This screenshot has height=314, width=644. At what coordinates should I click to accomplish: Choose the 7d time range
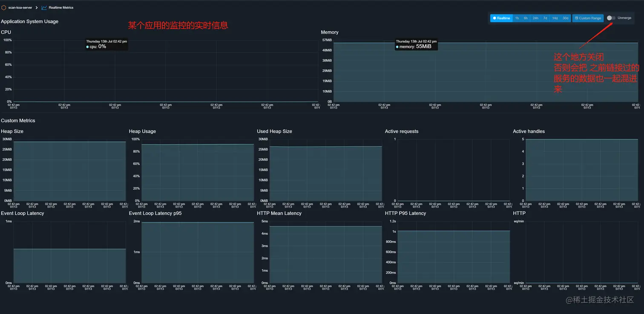(x=545, y=18)
